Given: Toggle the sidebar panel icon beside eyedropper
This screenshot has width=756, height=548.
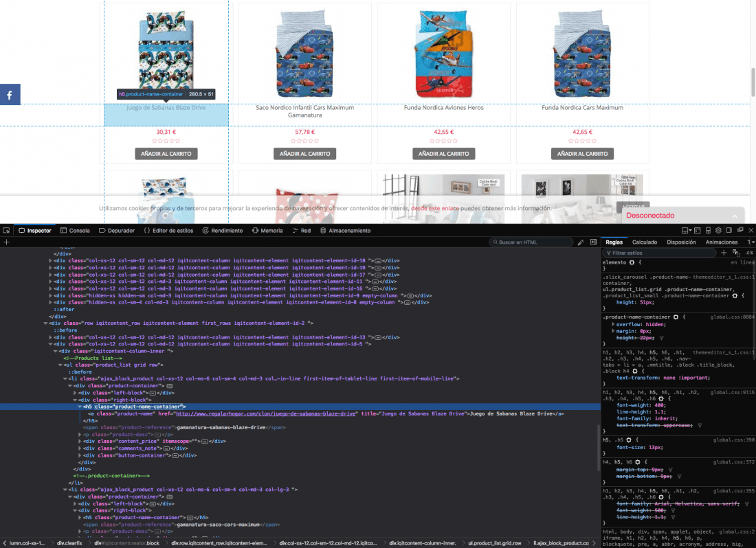Looking at the screenshot, I should (x=594, y=242).
